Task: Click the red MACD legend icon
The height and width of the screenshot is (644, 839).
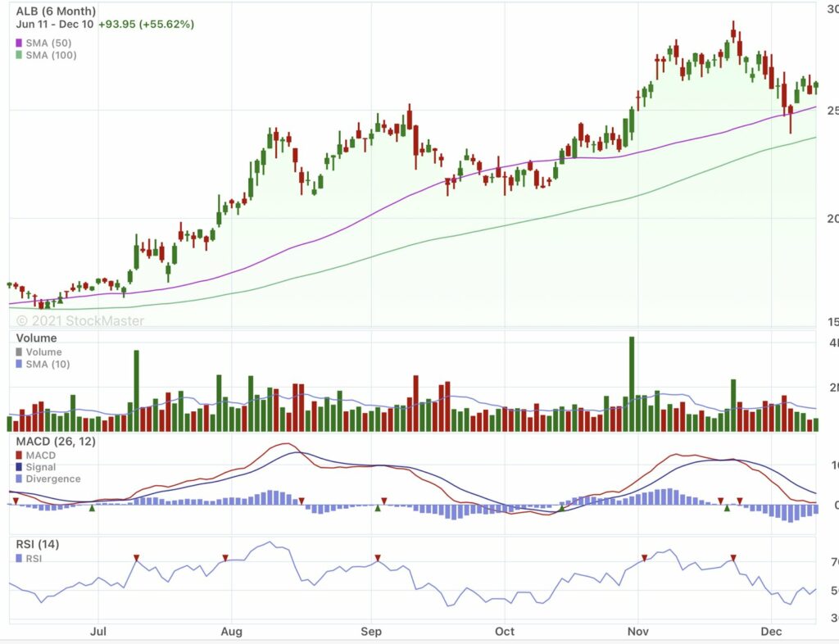Action: point(18,455)
